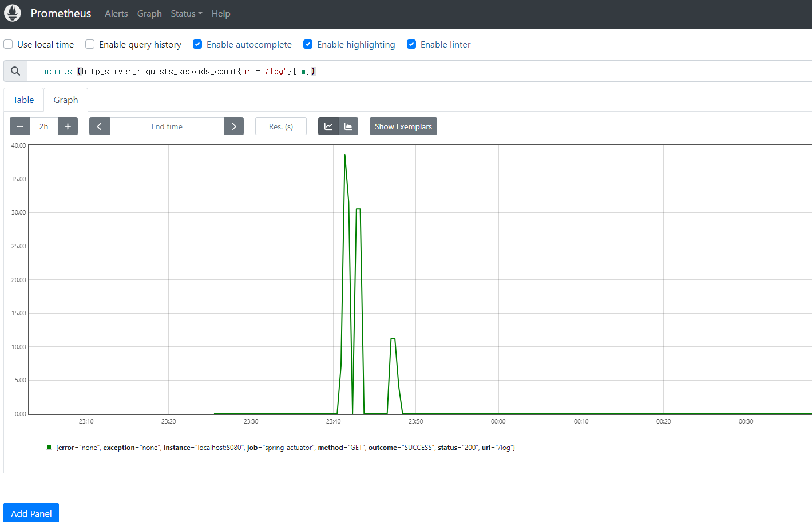
Task: Click the Show Exemplars button
Action: click(403, 126)
